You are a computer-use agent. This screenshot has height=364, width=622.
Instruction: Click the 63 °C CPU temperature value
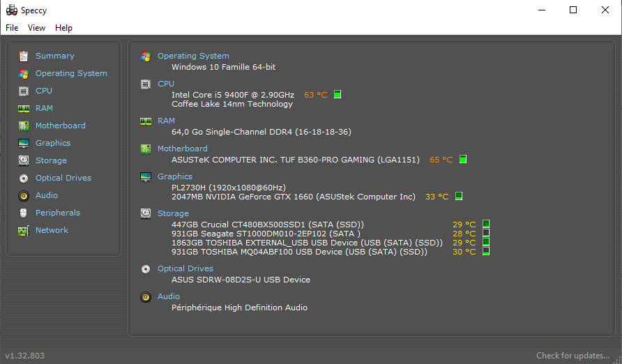click(316, 95)
